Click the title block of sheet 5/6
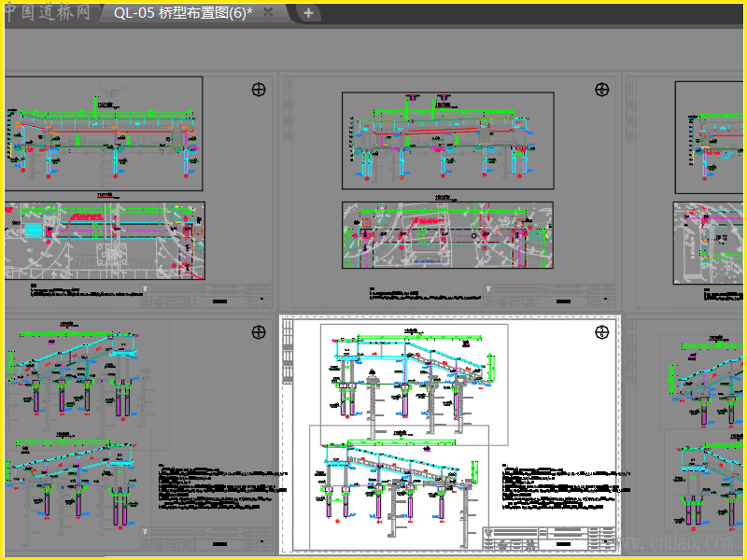The image size is (747, 560). pos(550,539)
